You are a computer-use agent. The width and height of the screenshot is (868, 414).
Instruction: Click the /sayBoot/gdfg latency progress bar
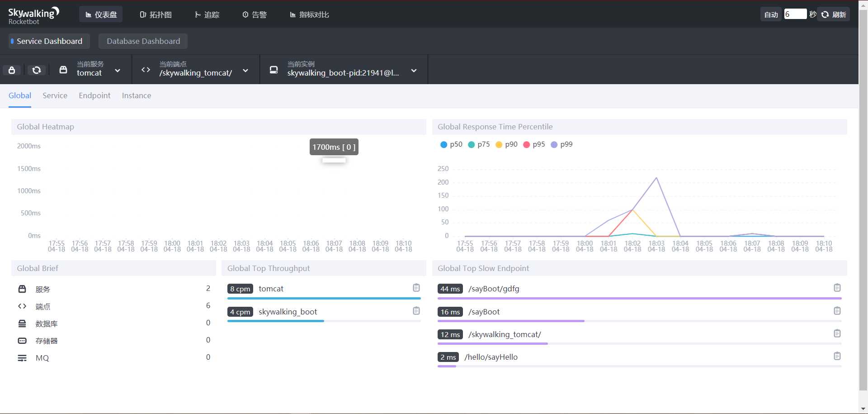click(640, 298)
